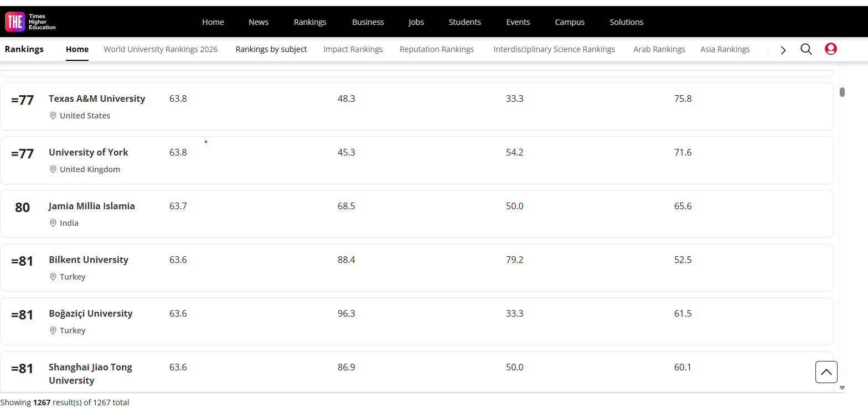Image resolution: width=868 pixels, height=413 pixels.
Task: Switch to World University Rankings 2026 tab
Action: [161, 49]
